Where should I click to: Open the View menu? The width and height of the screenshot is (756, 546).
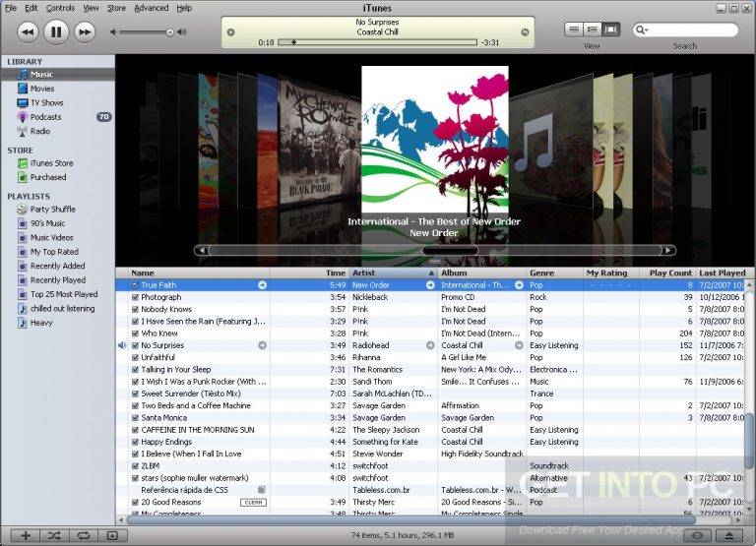pyautogui.click(x=91, y=8)
